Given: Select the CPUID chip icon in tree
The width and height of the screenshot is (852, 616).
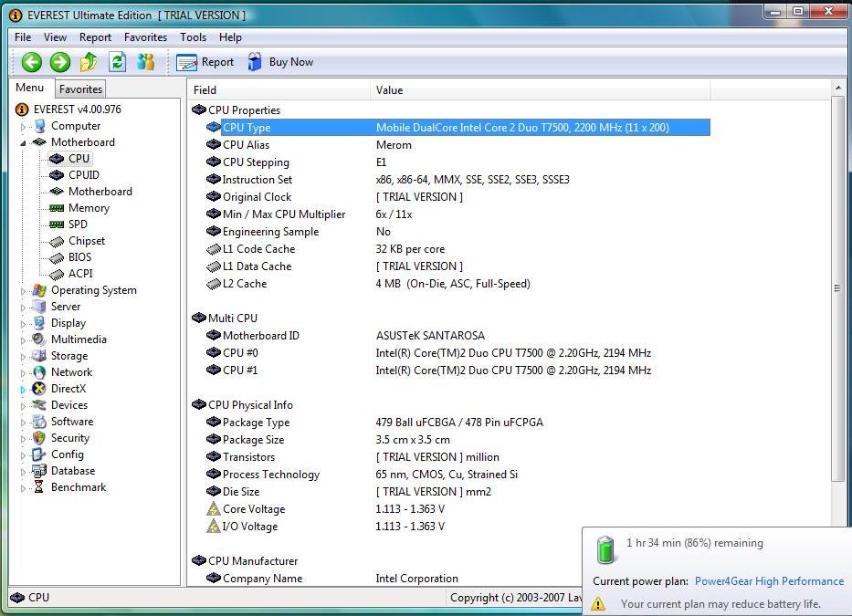Looking at the screenshot, I should click(57, 175).
